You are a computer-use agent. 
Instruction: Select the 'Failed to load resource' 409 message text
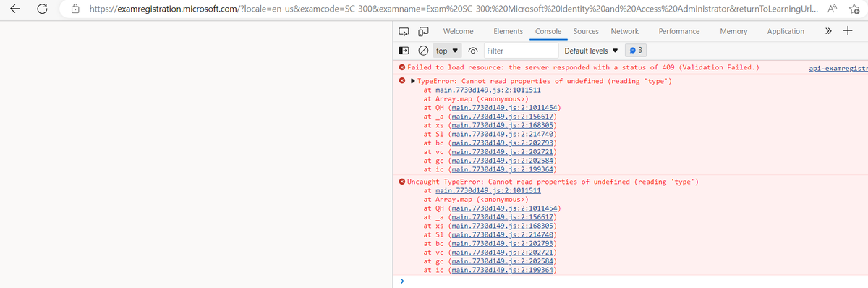coord(583,67)
